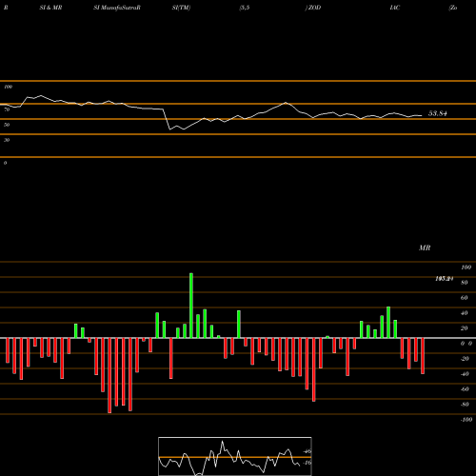
Task: Click the 100 label on RSI axis
Action: (8, 87)
